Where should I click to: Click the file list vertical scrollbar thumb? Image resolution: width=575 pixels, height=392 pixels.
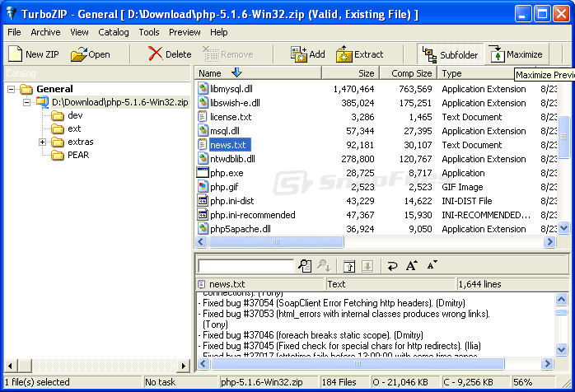click(564, 137)
